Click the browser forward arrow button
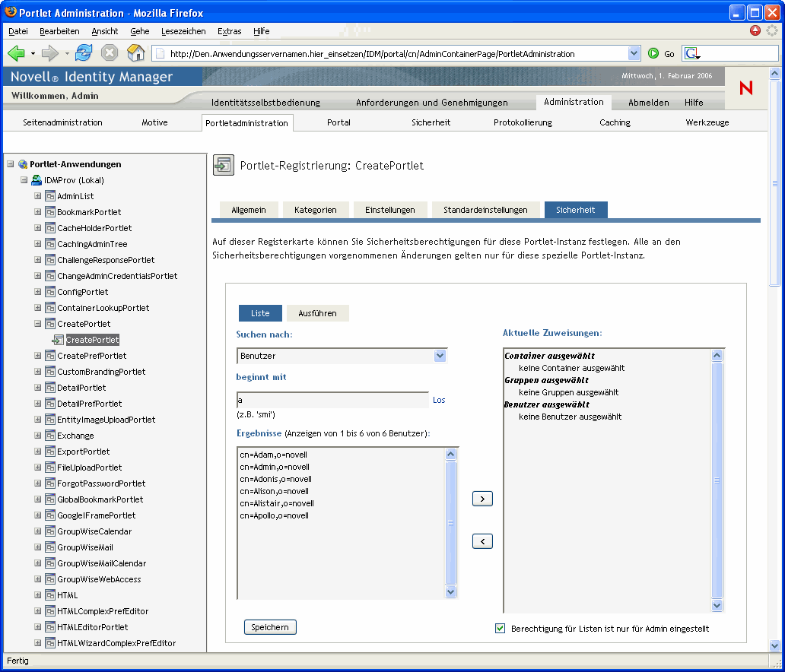Viewport: 785px width, 672px height. coord(50,53)
